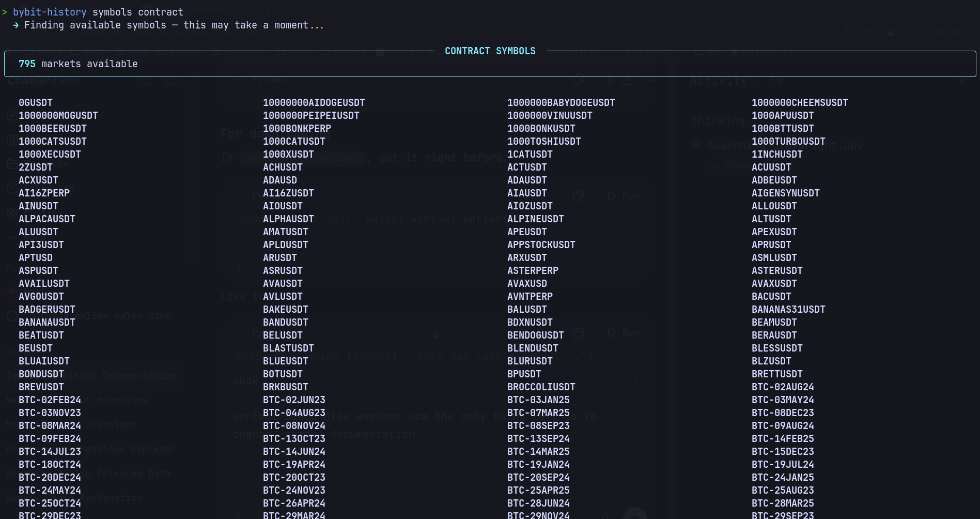Screen dimensions: 980x519
Task: Click the AIGENSYNUSDT symbol
Action: pos(785,193)
